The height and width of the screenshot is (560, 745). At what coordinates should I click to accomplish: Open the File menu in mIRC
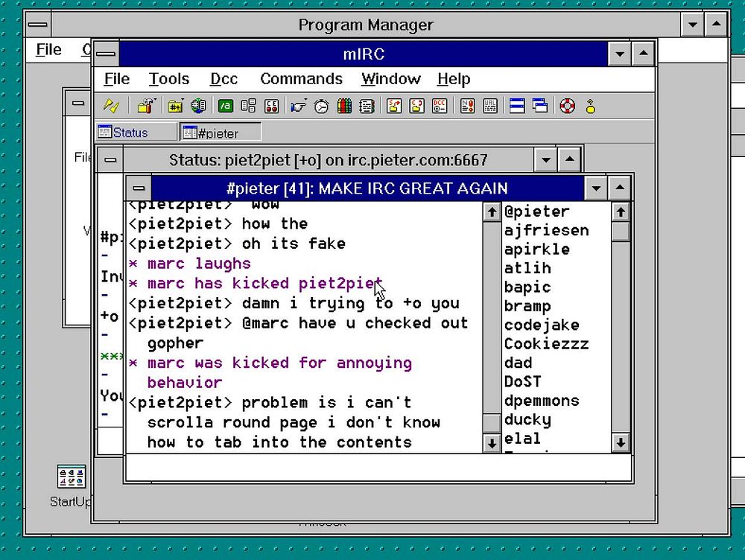(x=117, y=79)
